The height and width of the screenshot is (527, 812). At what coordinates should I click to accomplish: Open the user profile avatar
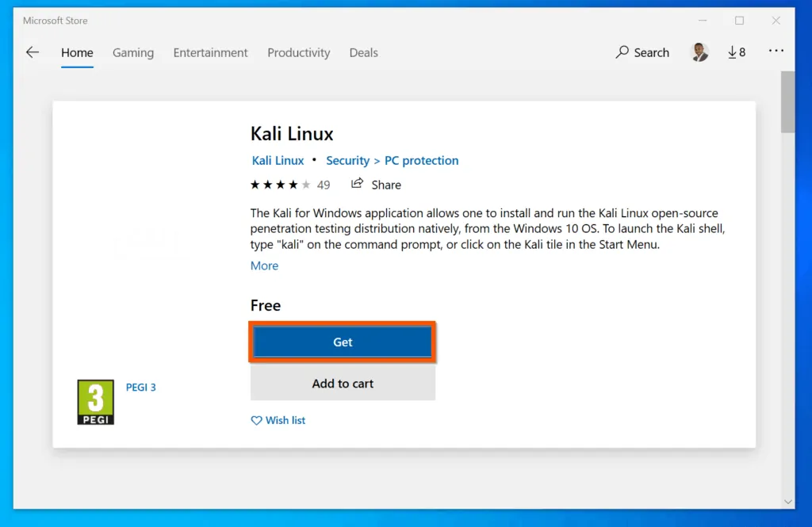click(699, 52)
